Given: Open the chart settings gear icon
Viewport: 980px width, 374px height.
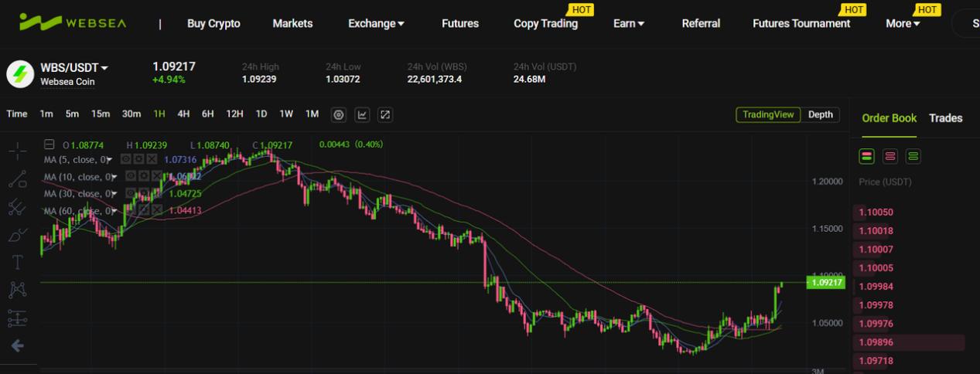Looking at the screenshot, I should pyautogui.click(x=338, y=114).
